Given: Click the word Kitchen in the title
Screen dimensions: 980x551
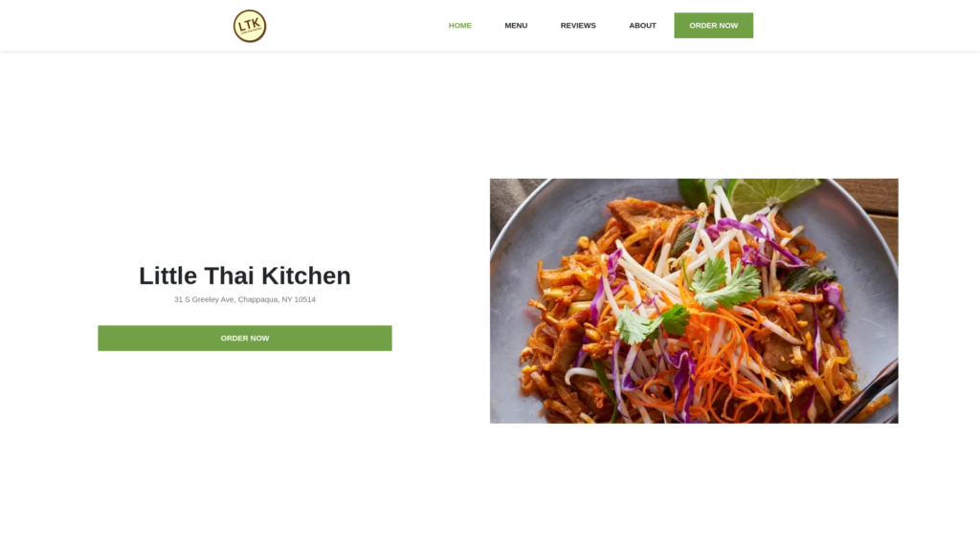Looking at the screenshot, I should (306, 275).
